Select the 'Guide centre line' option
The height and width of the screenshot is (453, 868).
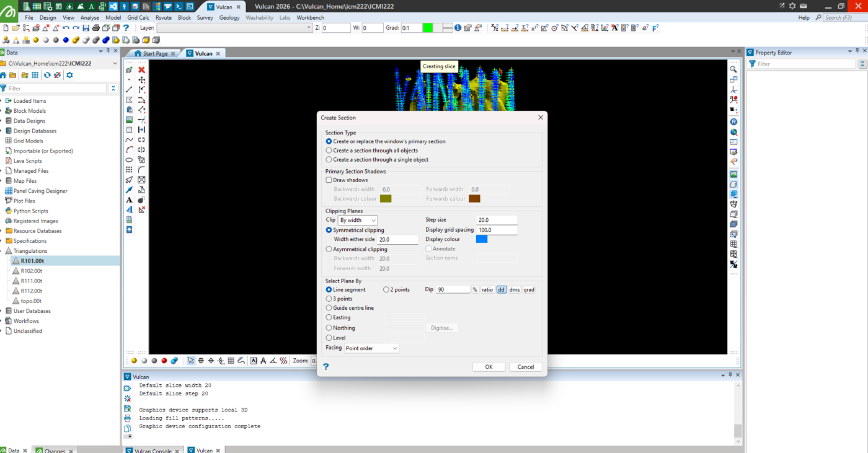(350, 308)
